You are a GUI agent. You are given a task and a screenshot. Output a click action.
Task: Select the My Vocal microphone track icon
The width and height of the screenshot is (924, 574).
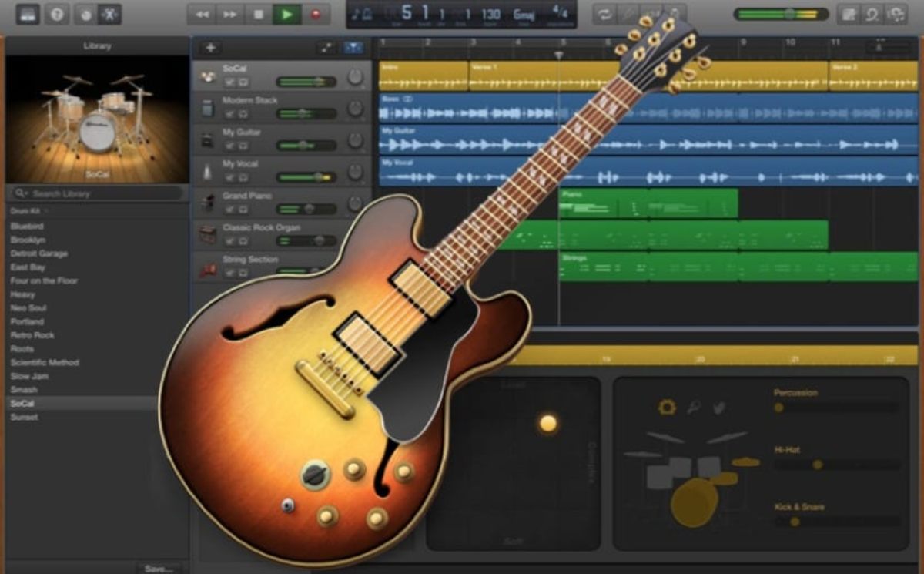click(208, 171)
